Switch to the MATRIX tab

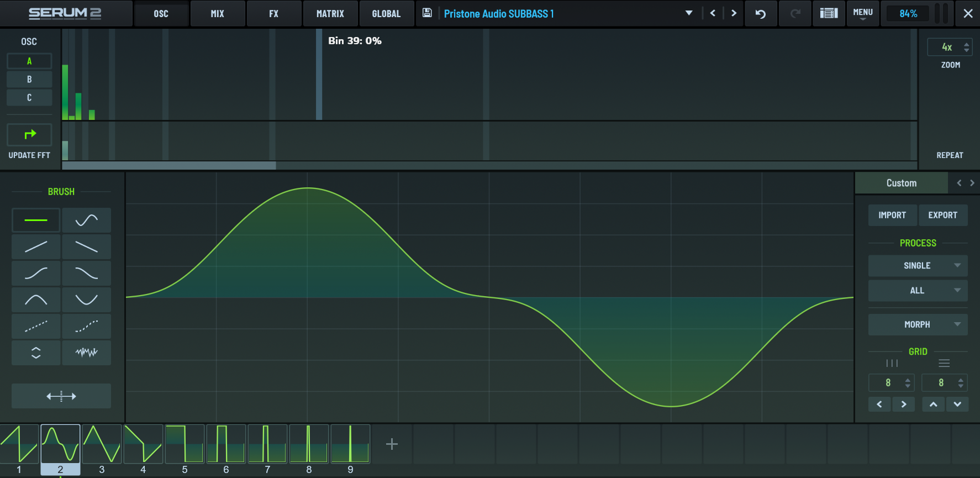click(x=330, y=14)
